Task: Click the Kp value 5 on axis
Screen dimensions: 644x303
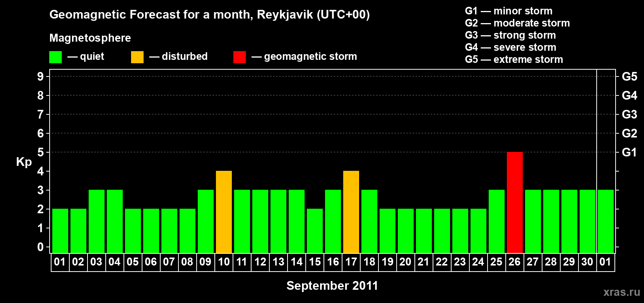Action: 41,152
